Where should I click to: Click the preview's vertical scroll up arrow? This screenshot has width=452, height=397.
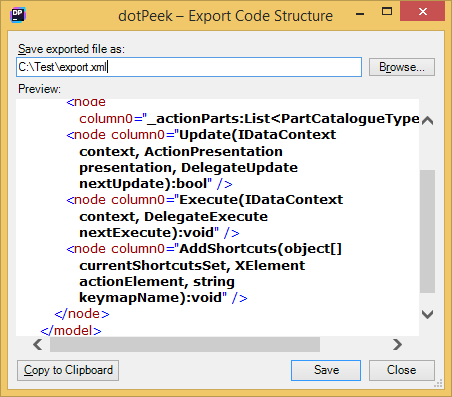coord(427,121)
